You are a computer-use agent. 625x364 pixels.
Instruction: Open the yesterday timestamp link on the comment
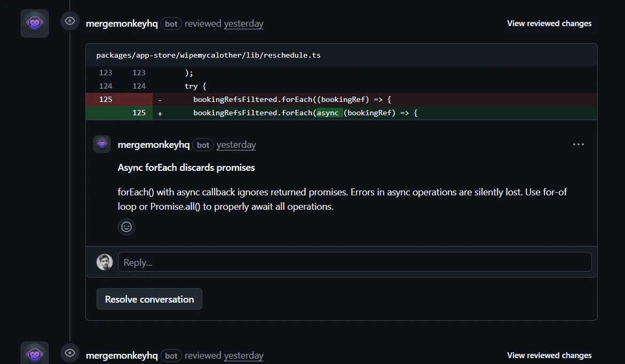236,145
